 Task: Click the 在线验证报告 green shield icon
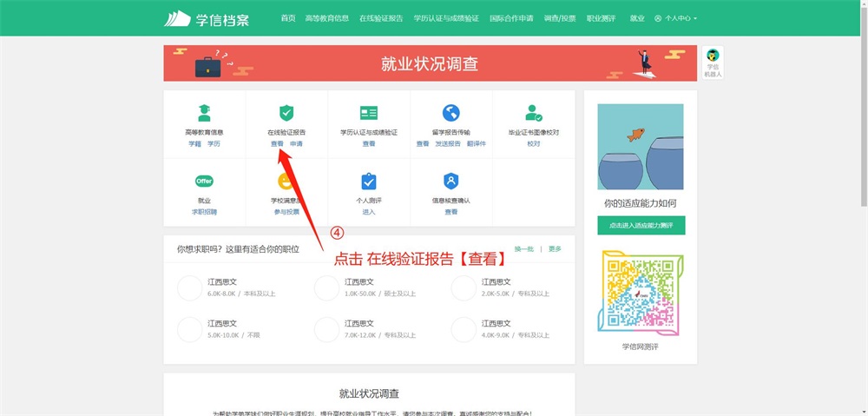click(286, 113)
